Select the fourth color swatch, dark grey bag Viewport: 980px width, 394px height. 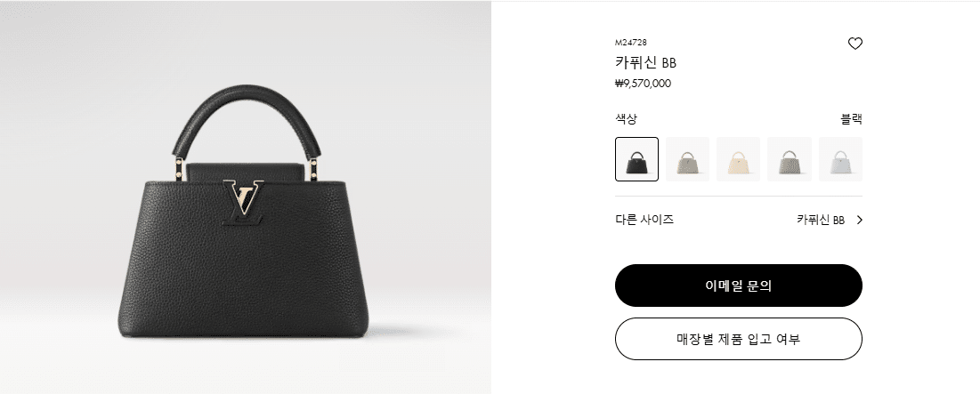pyautogui.click(x=790, y=159)
